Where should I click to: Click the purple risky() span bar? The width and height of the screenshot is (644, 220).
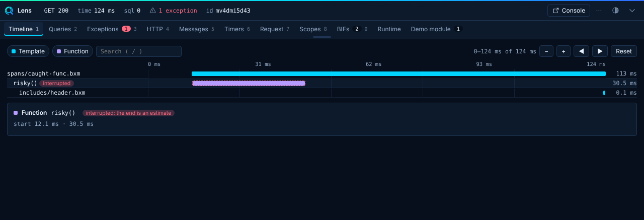[249, 83]
